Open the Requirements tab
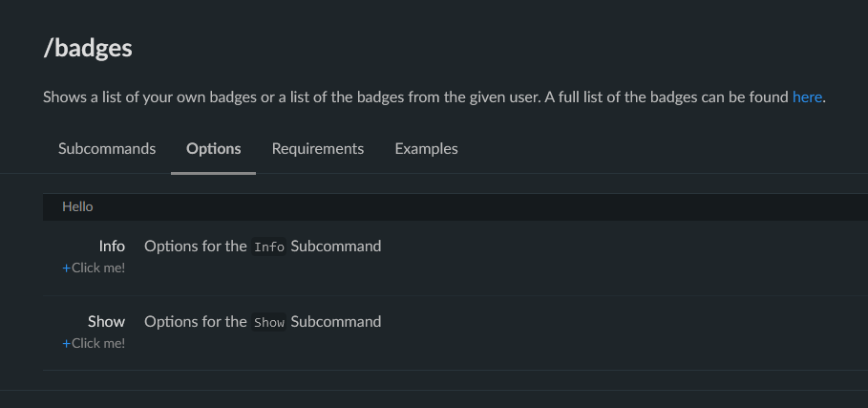The height and width of the screenshot is (408, 868). (318, 149)
